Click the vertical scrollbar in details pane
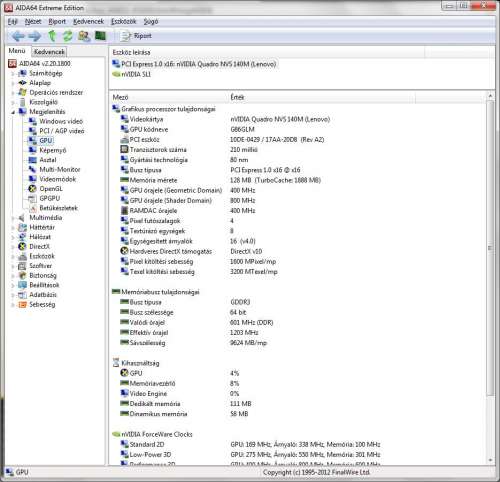500x482 pixels. click(490, 248)
